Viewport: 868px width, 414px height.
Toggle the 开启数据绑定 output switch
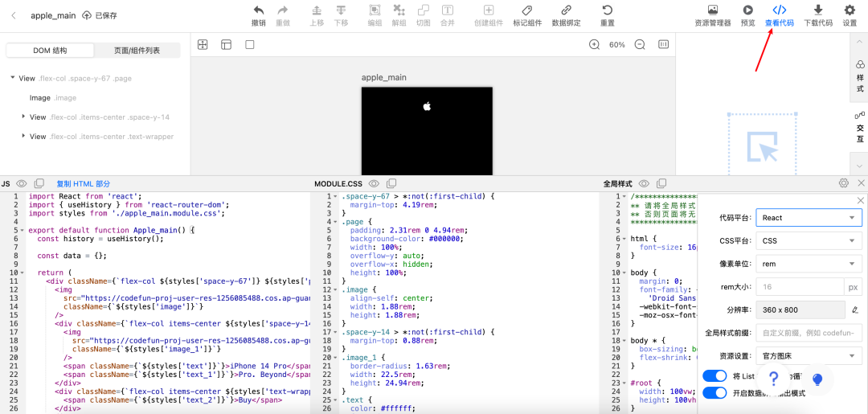[x=714, y=393]
